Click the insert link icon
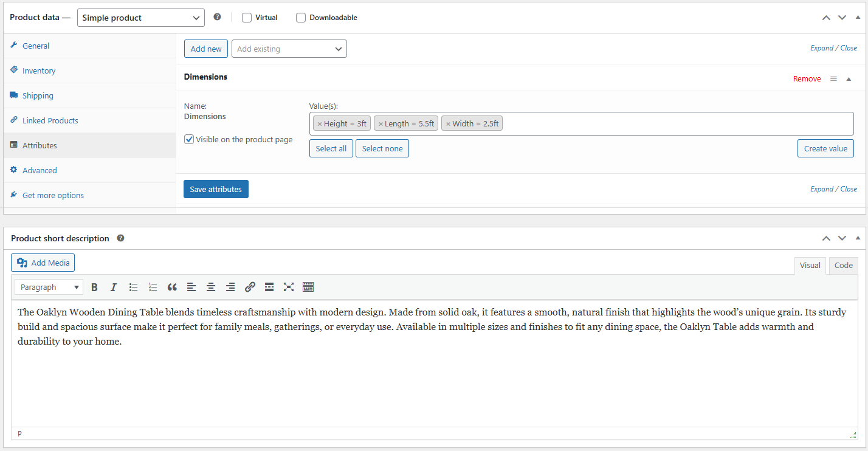This screenshot has height=451, width=868. (250, 287)
